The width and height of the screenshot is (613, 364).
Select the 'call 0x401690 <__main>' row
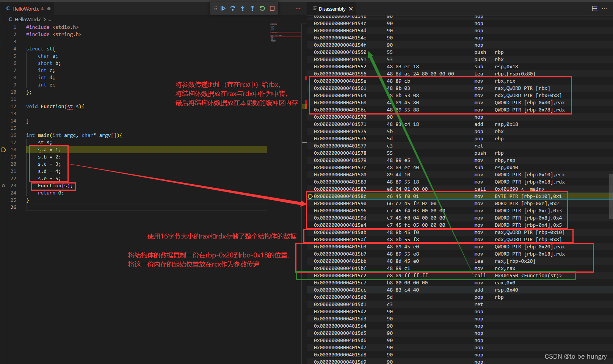click(459, 189)
